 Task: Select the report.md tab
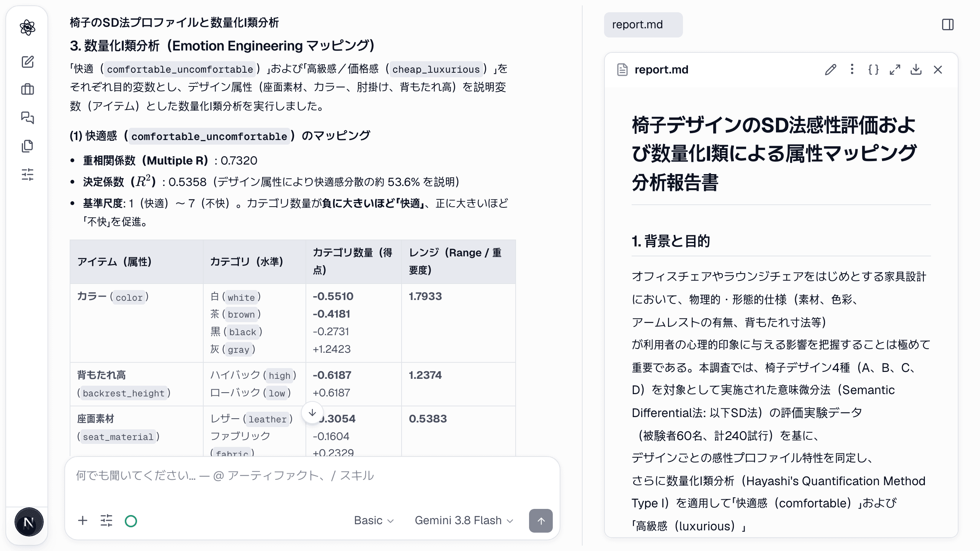point(643,25)
